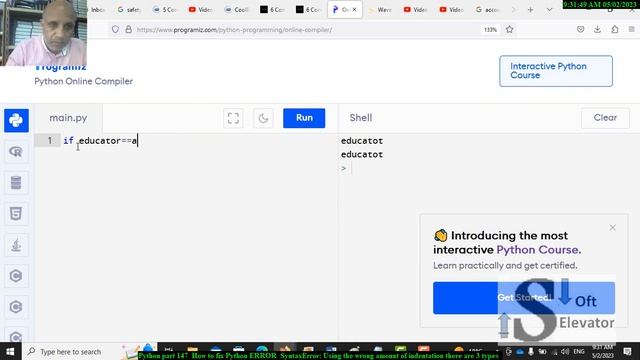
Task: Close the active Programiz tab
Action: tap(354, 9)
